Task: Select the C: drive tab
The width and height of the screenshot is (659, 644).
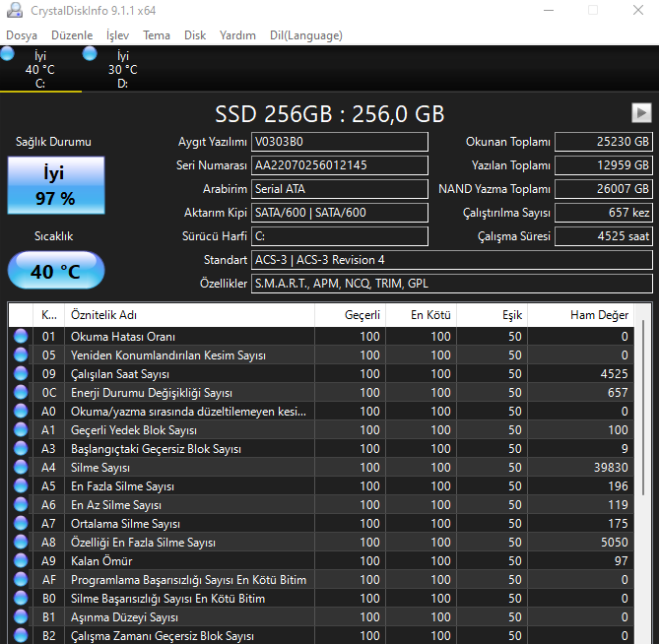Action: pyautogui.click(x=40, y=69)
